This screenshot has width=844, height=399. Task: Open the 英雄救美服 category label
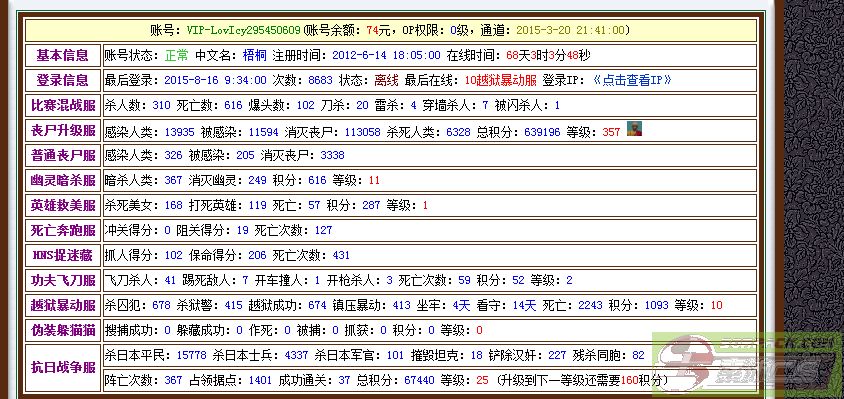click(62, 205)
